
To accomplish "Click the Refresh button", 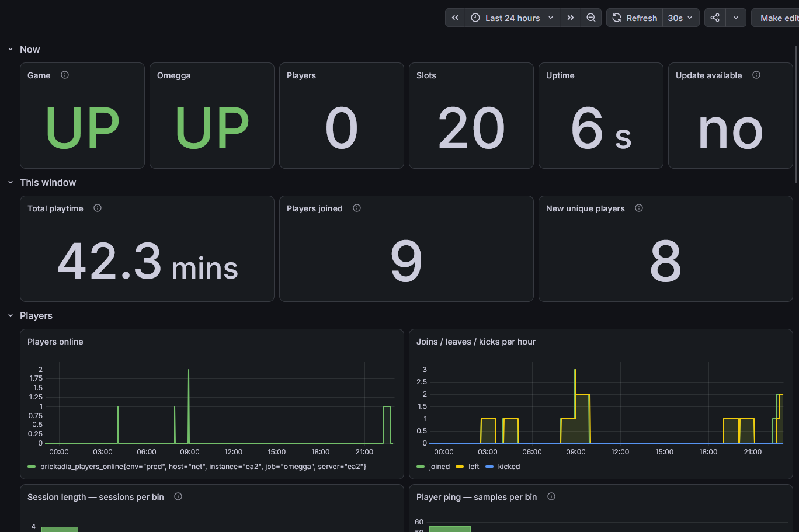I will [x=634, y=18].
